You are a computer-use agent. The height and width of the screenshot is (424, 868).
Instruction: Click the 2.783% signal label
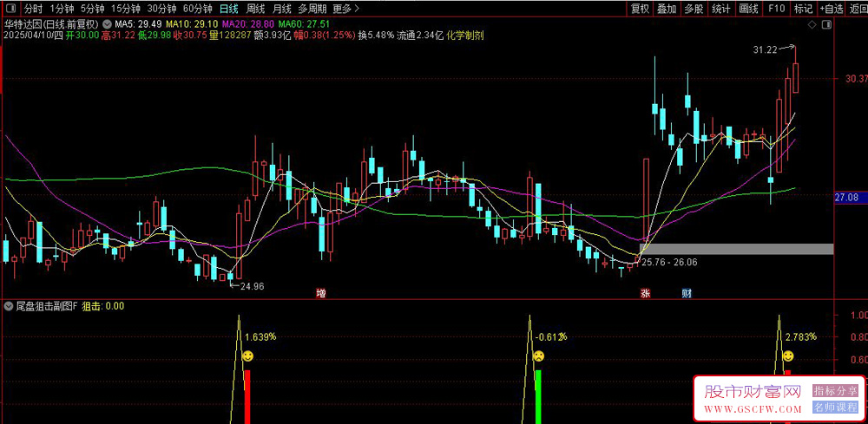tap(801, 336)
